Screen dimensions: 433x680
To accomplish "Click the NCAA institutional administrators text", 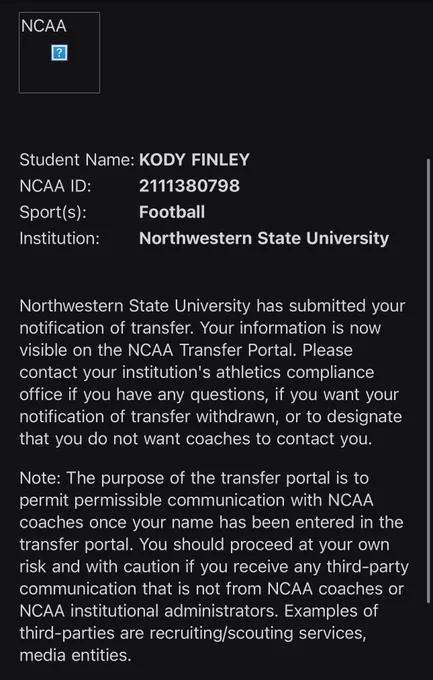I will click(148, 611).
